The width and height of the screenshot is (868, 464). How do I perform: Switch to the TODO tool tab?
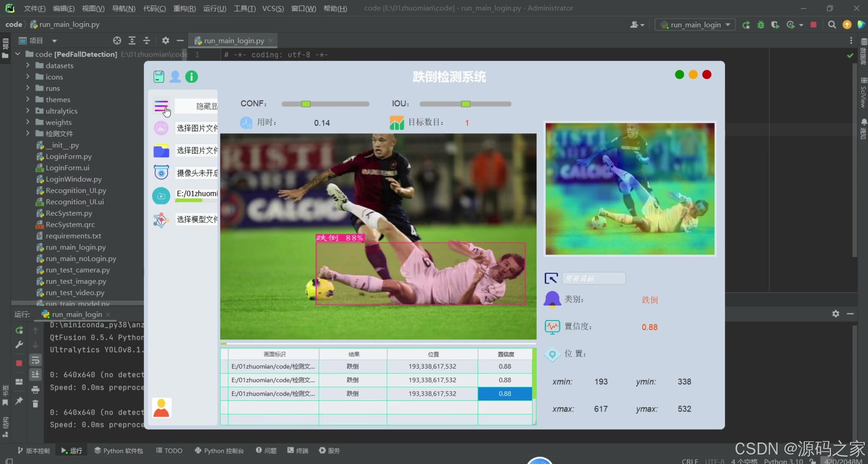coord(169,450)
